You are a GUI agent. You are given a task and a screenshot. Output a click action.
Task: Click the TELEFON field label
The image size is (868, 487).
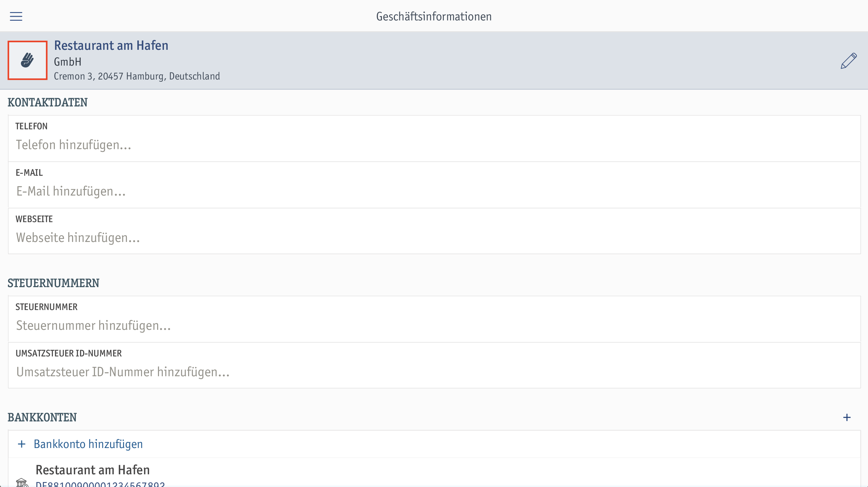31,126
